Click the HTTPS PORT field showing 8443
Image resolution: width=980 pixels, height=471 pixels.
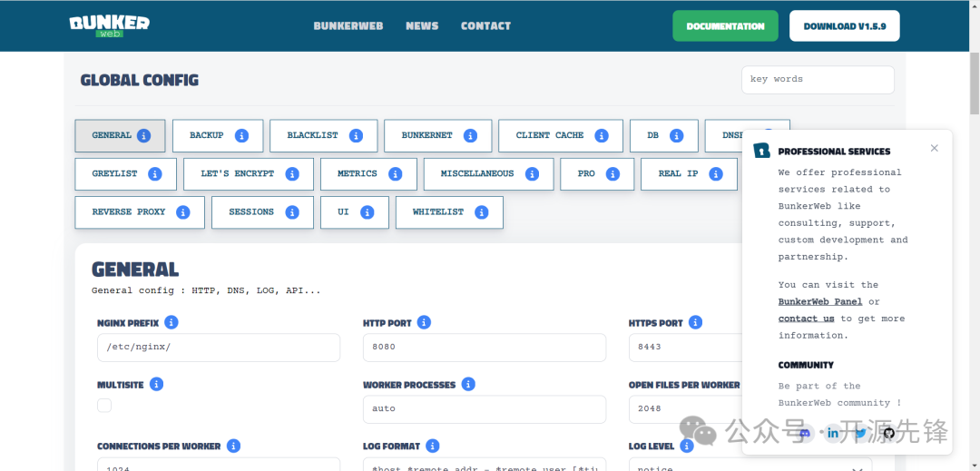coord(686,348)
